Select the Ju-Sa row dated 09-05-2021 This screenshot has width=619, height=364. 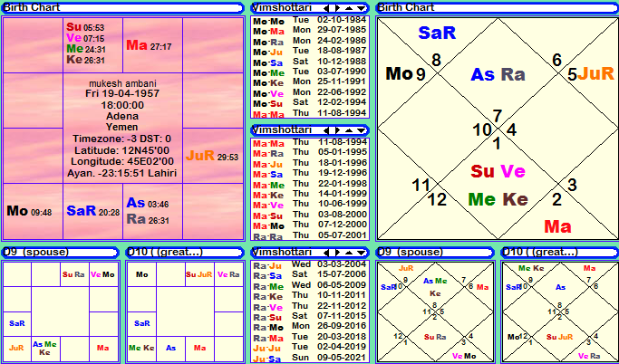click(x=310, y=358)
